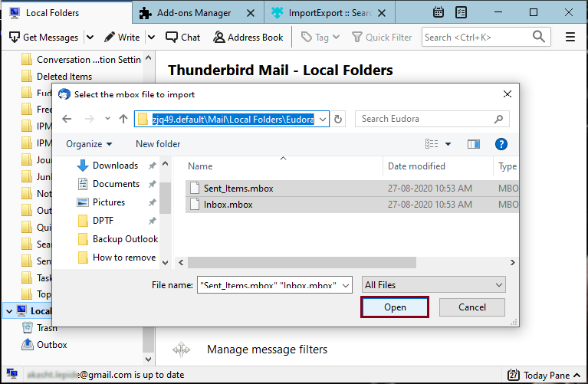Open the Write button dropdown arrow
The height and width of the screenshot is (384, 588).
pos(151,37)
